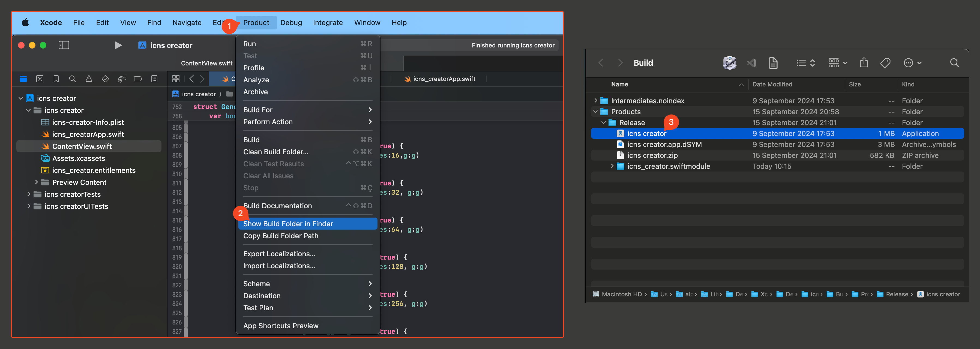Open the Test navigator checkmark icon
Screen dimensions: 980x349
coord(105,79)
